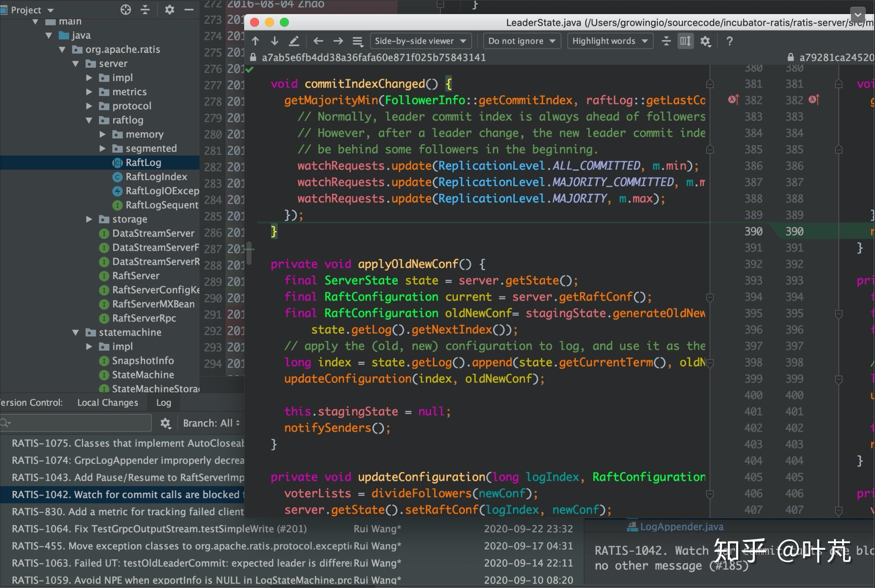This screenshot has height=588, width=875.
Task: Select commit RATIS-830 Add a metric
Action: [122, 511]
